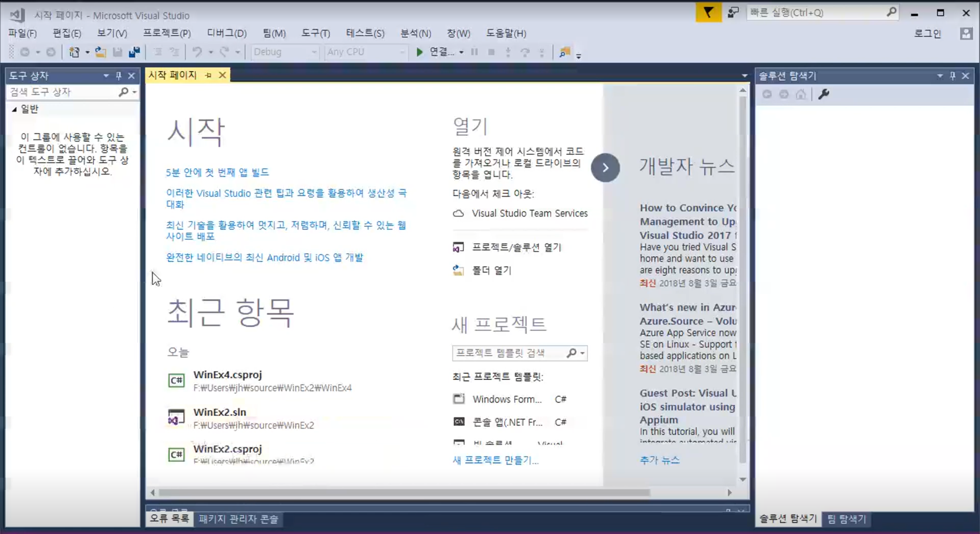Click the Save toolbar icon

(x=118, y=52)
